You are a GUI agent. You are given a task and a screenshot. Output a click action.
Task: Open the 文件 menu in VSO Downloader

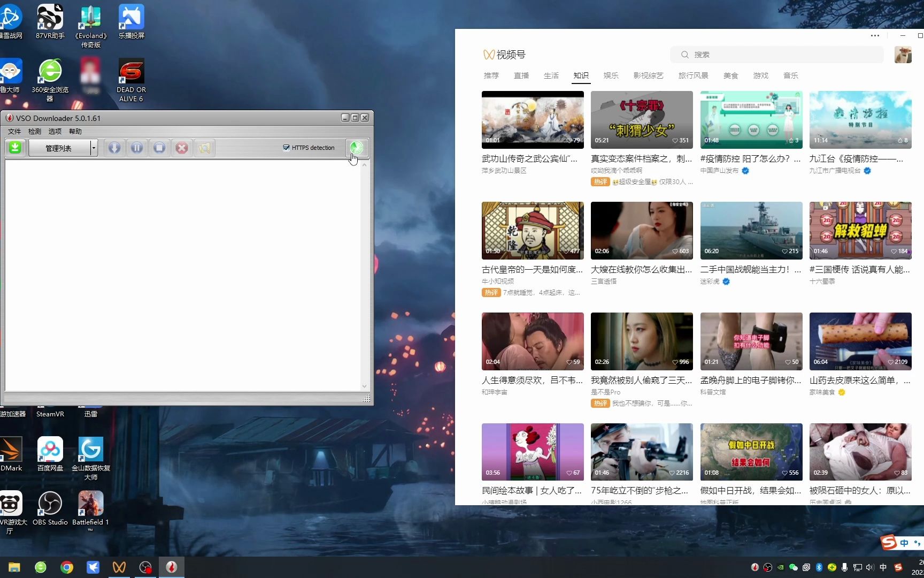click(x=14, y=131)
